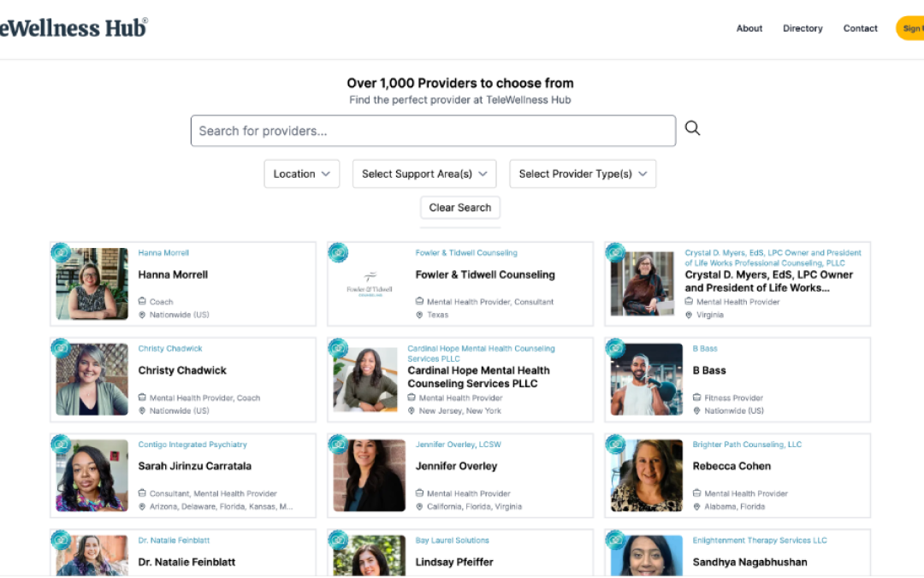Click the yellow Sign Up button
The height and width of the screenshot is (578, 924).
910,28
